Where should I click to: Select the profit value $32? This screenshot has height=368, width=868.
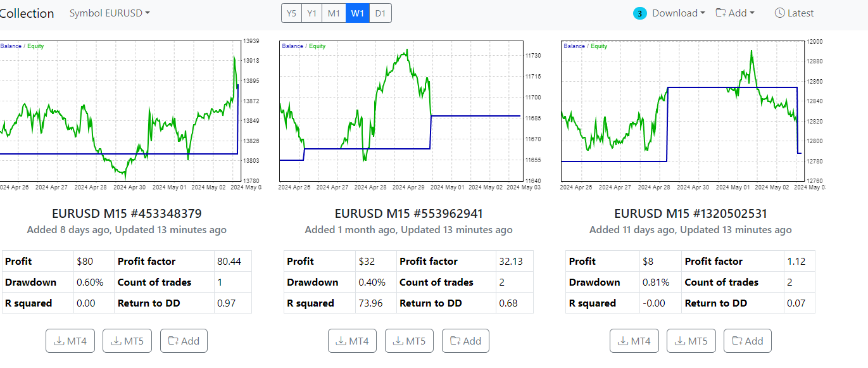coord(365,261)
